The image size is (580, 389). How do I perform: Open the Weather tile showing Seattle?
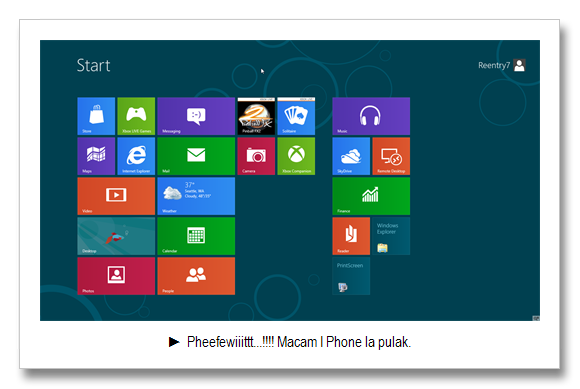click(x=196, y=196)
